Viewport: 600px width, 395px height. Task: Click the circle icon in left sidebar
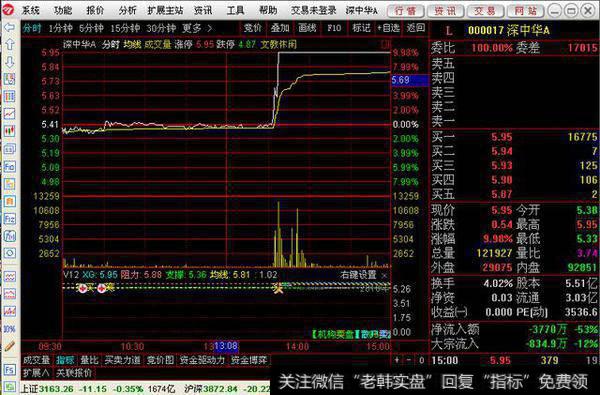coord(9,253)
